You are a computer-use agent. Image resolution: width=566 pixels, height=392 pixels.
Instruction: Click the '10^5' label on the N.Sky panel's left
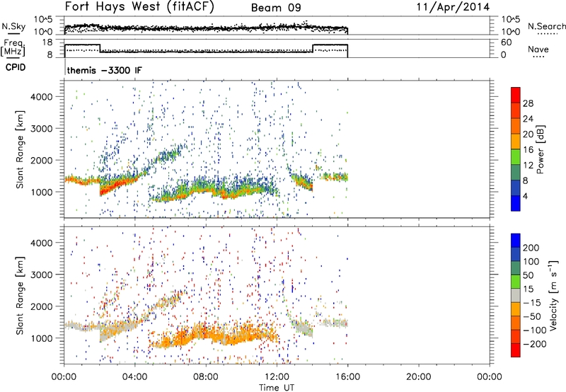point(43,20)
